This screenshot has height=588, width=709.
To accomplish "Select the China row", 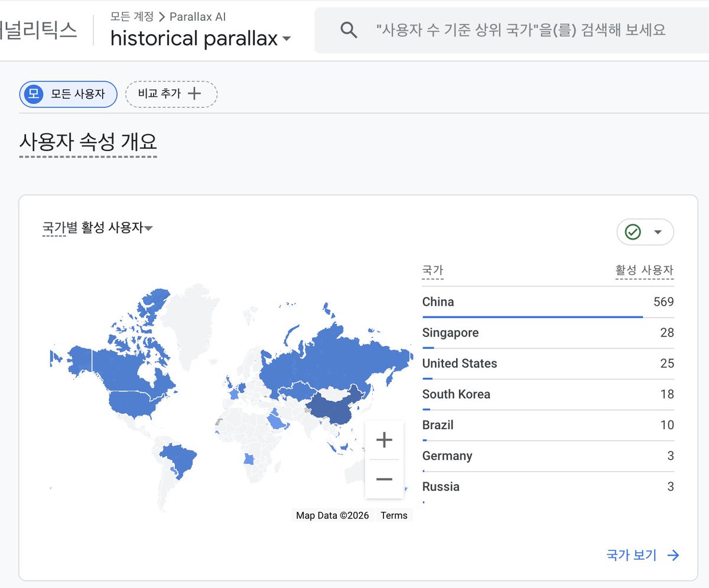I will pos(548,302).
